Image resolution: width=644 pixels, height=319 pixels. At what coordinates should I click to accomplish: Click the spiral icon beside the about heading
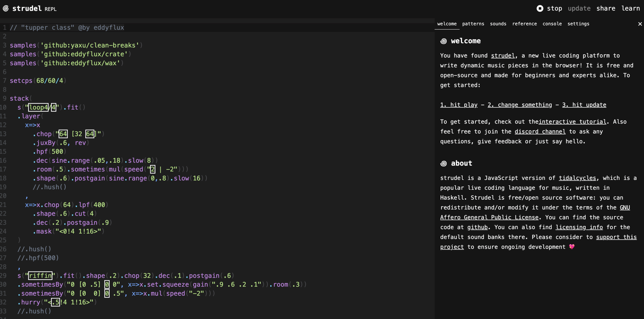click(444, 163)
